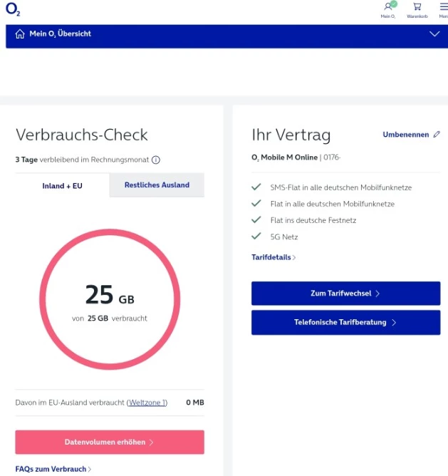Viewport: 448px width, 476px height.
Task: Click the text 'O2 Mobile M Online'
Action: click(284, 157)
